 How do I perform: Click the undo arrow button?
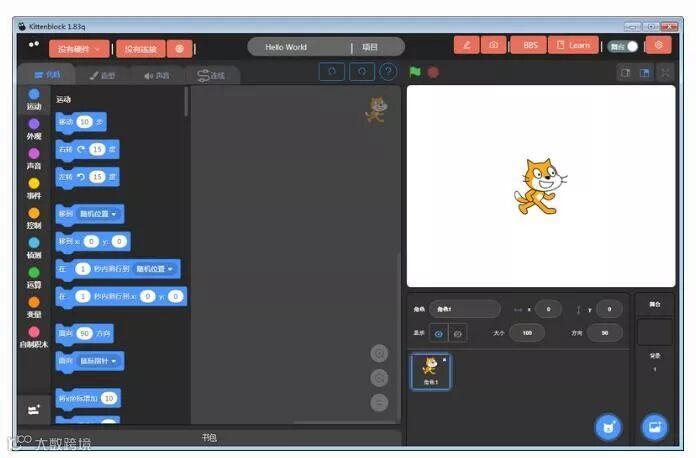pyautogui.click(x=332, y=71)
